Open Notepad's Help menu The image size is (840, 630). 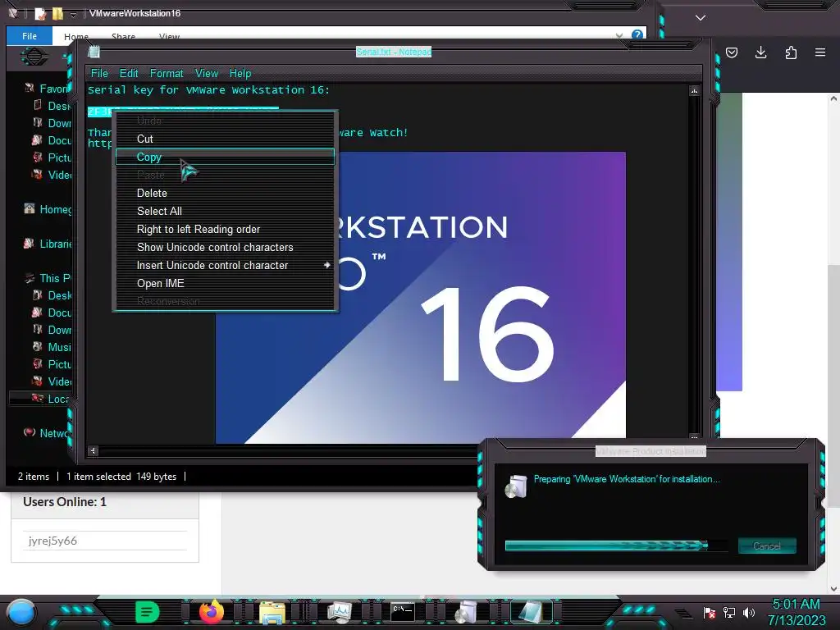coord(240,73)
